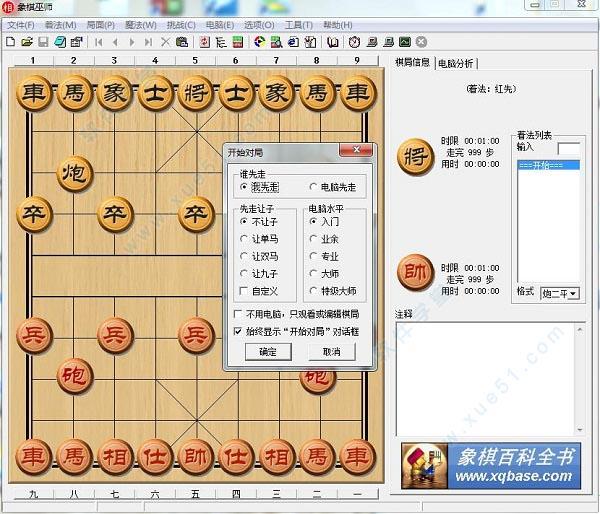Click the red-green board toolbar icon
This screenshot has height=514, width=600.
click(x=238, y=42)
